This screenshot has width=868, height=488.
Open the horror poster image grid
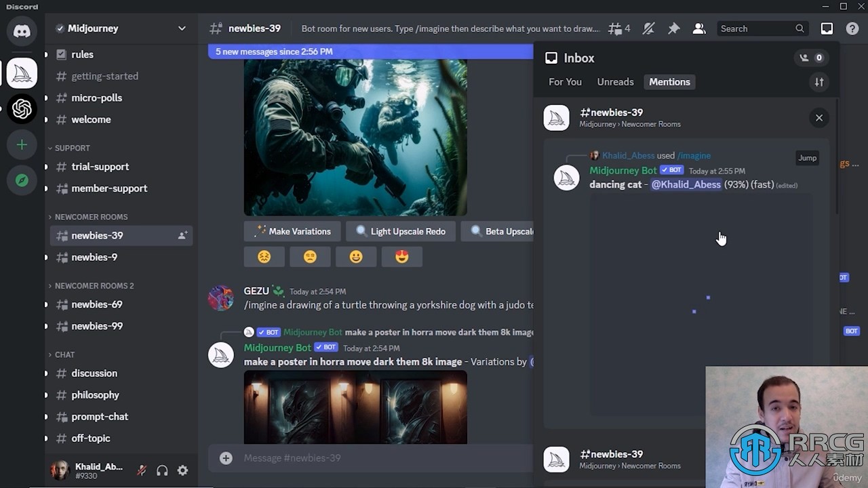355,407
